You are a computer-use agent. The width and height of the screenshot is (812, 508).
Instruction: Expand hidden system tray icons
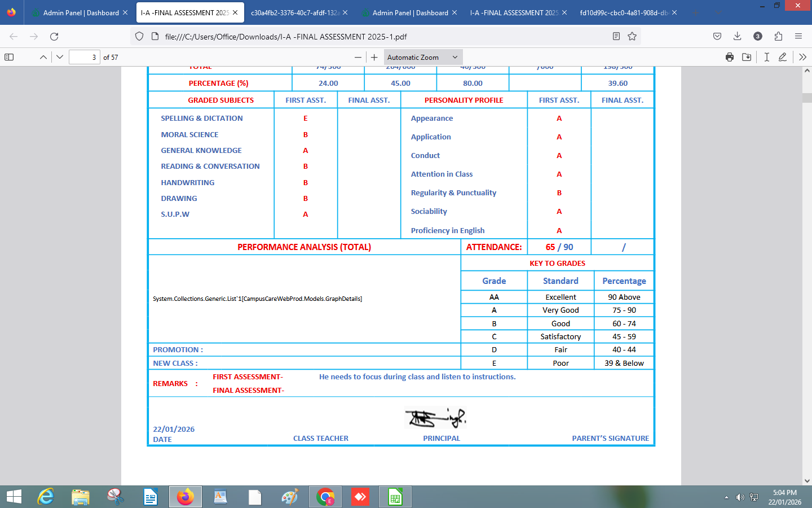tap(726, 497)
